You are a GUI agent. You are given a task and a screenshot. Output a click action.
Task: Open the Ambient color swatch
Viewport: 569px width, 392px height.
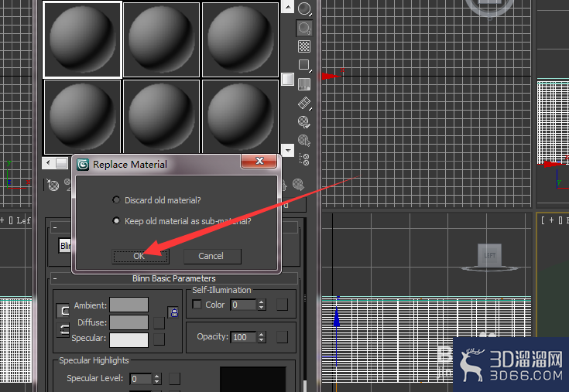pos(129,305)
